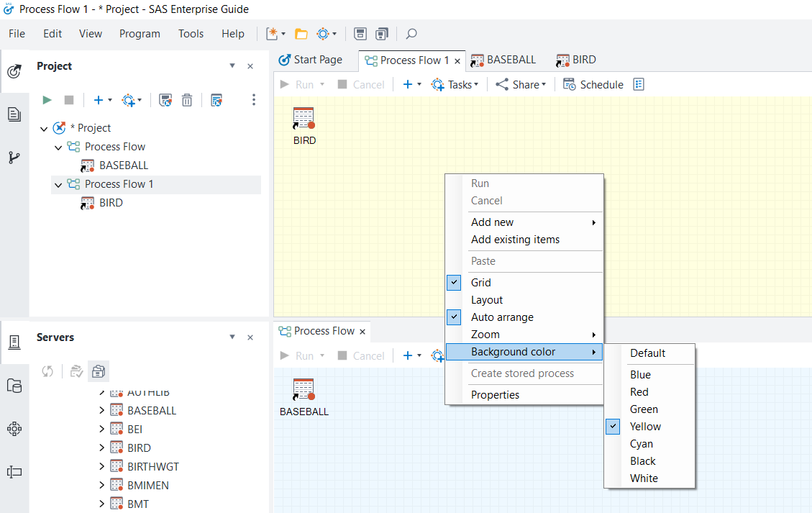Switch to the BASEBALL tab
This screenshot has width=812, height=513.
503,60
